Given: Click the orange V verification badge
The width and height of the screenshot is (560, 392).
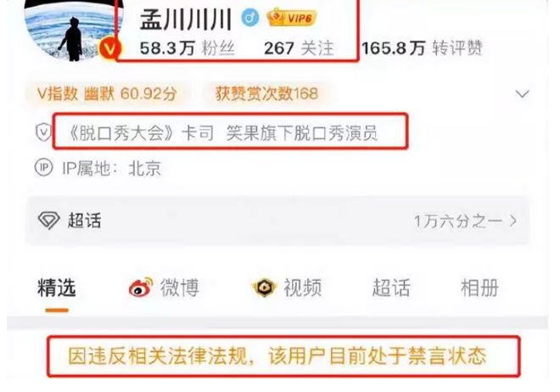Looking at the screenshot, I should pyautogui.click(x=109, y=49).
